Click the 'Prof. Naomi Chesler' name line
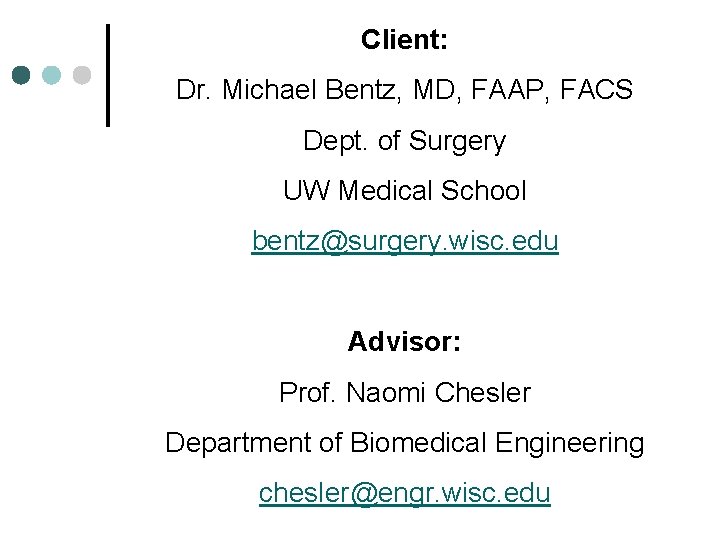Viewport: 720px width, 540px height. [x=404, y=392]
